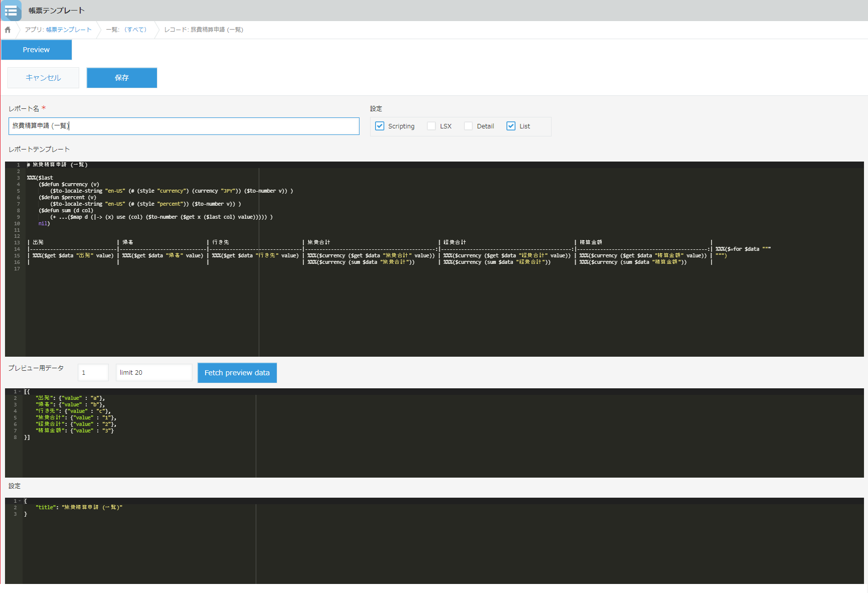Click the '"旅費合計": {"value" : "1"}' preview data line
Image resolution: width=868 pixels, height=593 pixels.
click(76, 417)
